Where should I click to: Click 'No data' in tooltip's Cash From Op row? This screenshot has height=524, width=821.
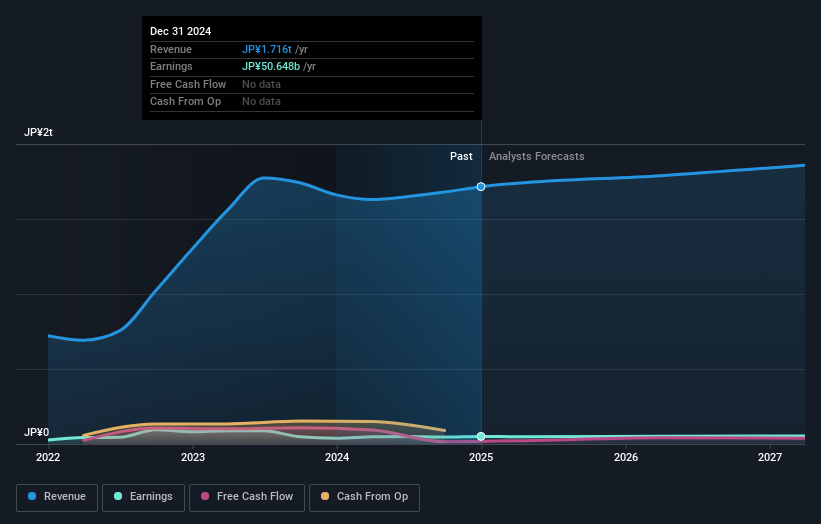[261, 102]
